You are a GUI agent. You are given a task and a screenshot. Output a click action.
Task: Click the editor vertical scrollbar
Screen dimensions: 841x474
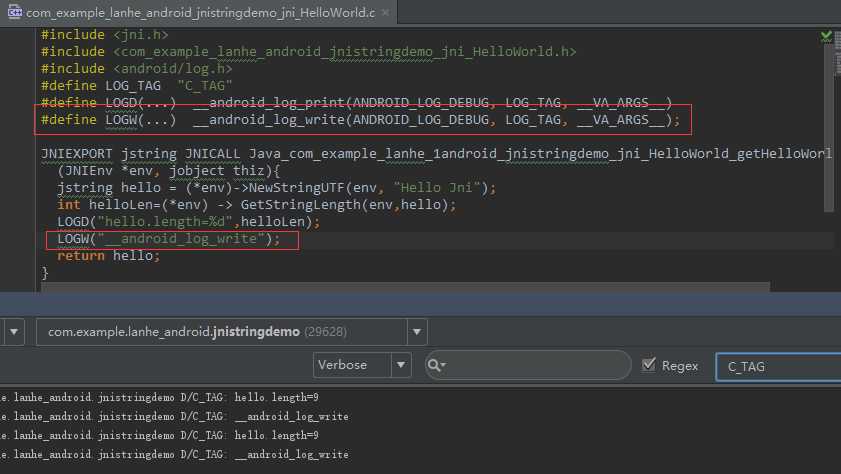pos(829,129)
